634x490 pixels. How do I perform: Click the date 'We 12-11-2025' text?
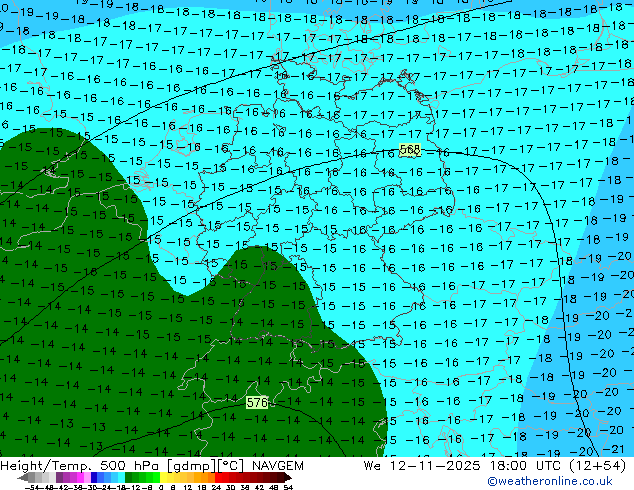point(423,466)
